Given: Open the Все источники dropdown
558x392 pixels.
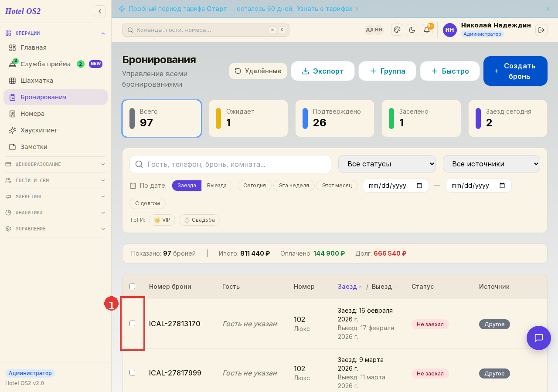Looking at the screenshot, I should tap(491, 164).
